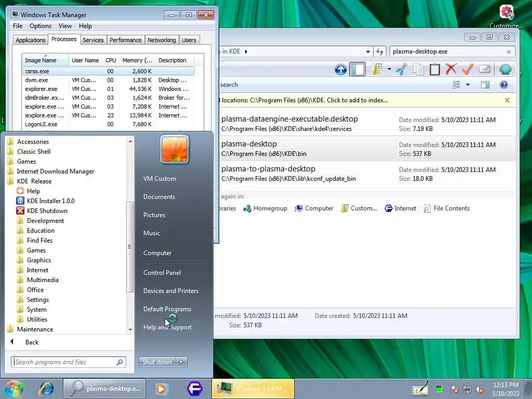Image resolution: width=532 pixels, height=399 pixels.
Task: Click the Search programs and files box
Action: click(68, 362)
